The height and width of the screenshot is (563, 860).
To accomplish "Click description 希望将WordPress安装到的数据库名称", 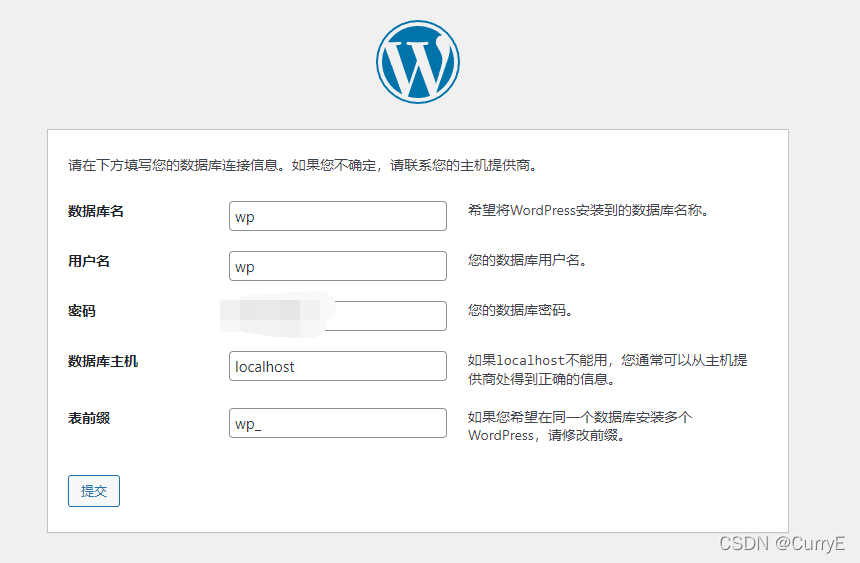I will tap(589, 210).
